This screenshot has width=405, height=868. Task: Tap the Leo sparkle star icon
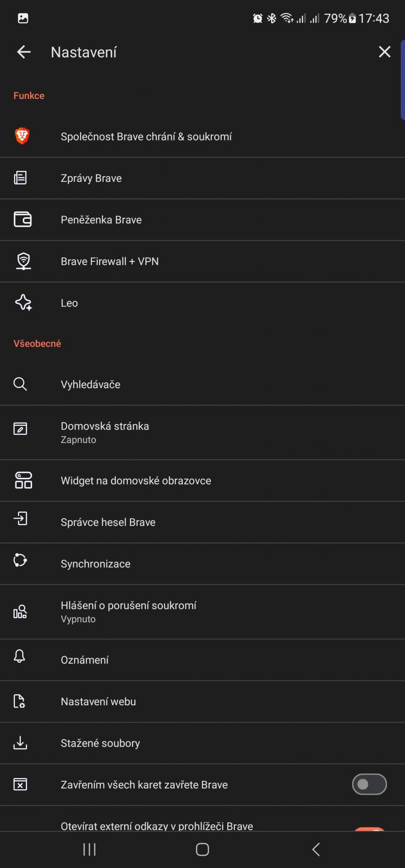pyautogui.click(x=24, y=302)
